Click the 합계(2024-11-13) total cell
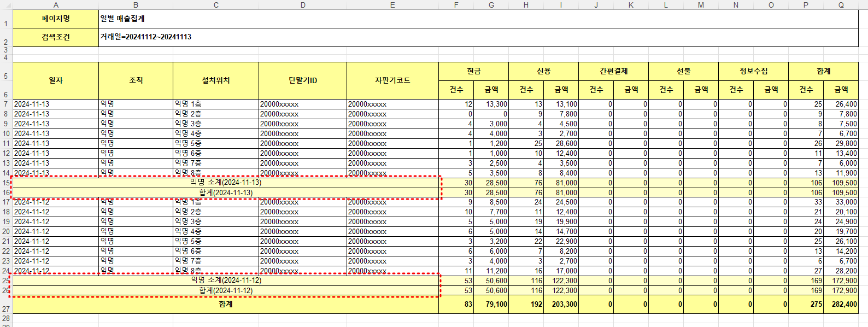 [226, 192]
